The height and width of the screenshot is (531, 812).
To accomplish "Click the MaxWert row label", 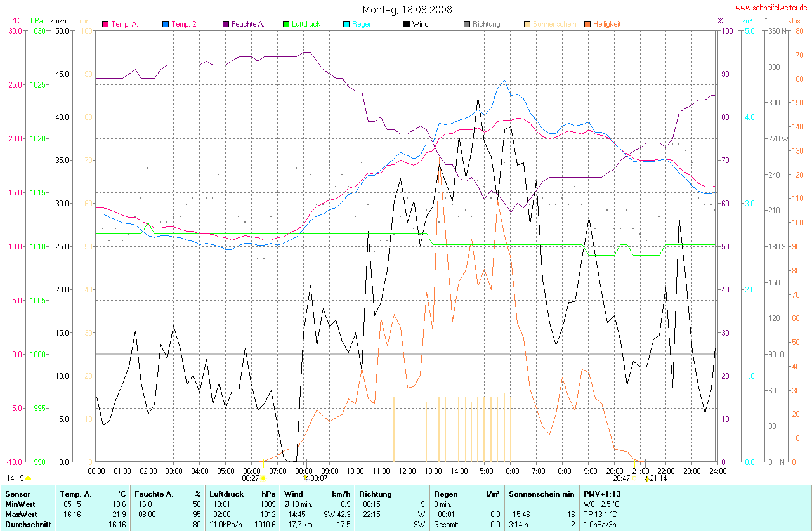I will pyautogui.click(x=21, y=514).
